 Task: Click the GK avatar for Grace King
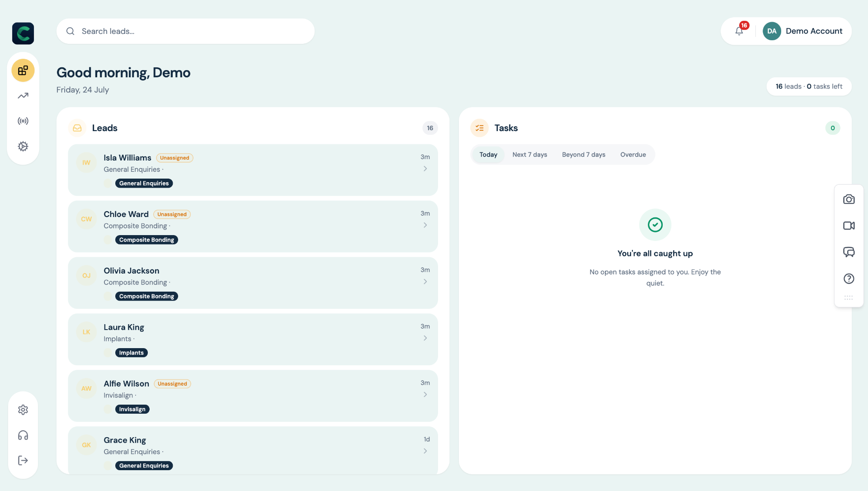pos(86,445)
